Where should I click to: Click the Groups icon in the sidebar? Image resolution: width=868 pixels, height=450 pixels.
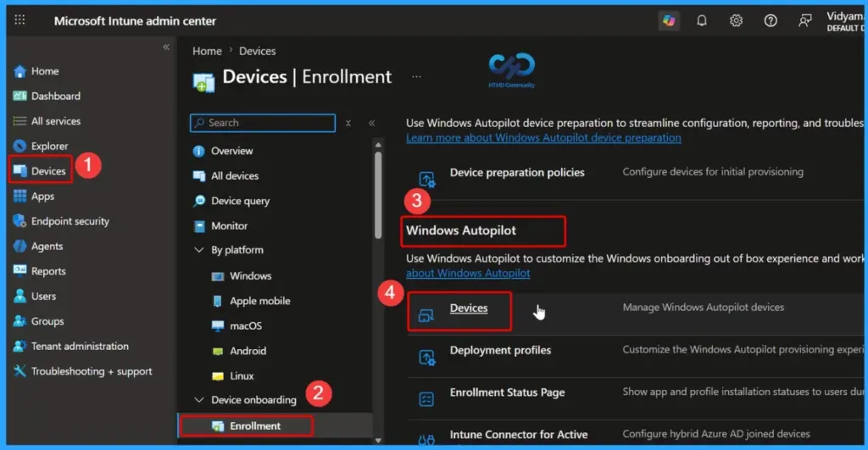click(20, 321)
